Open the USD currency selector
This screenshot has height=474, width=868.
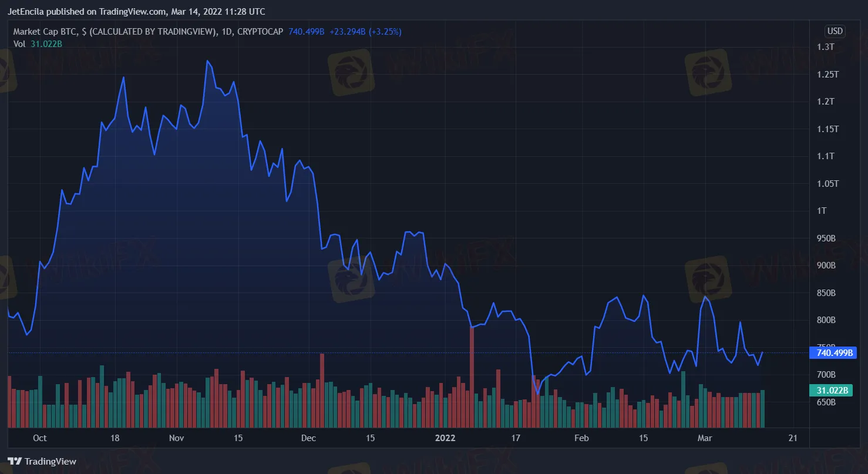(x=835, y=31)
